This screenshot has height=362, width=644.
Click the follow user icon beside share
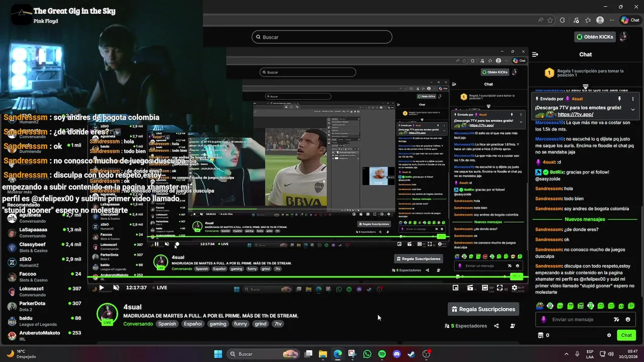tap(513, 326)
